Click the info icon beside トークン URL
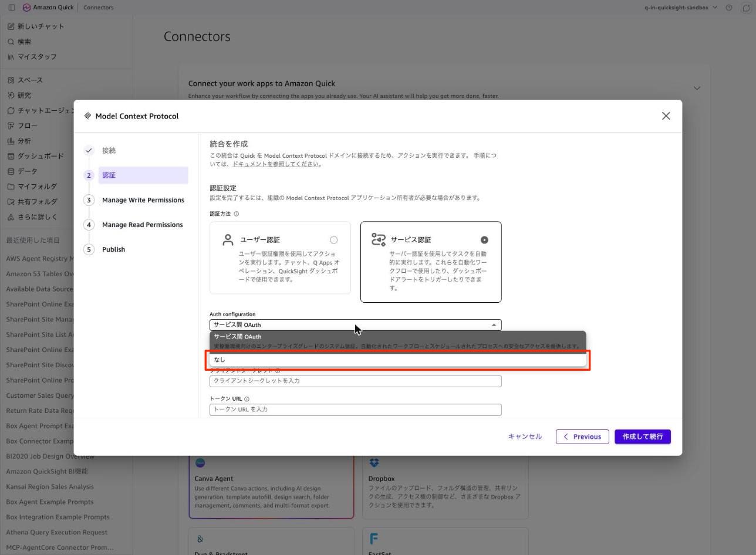The height and width of the screenshot is (555, 756). pyautogui.click(x=247, y=399)
